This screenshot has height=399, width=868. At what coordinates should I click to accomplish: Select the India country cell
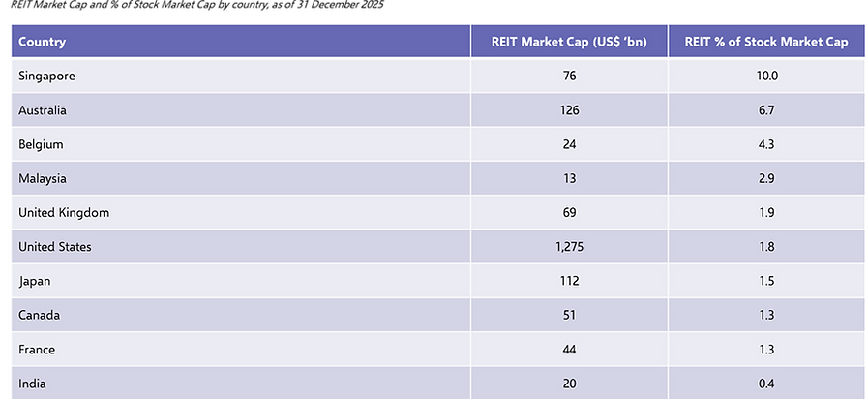tap(241, 383)
